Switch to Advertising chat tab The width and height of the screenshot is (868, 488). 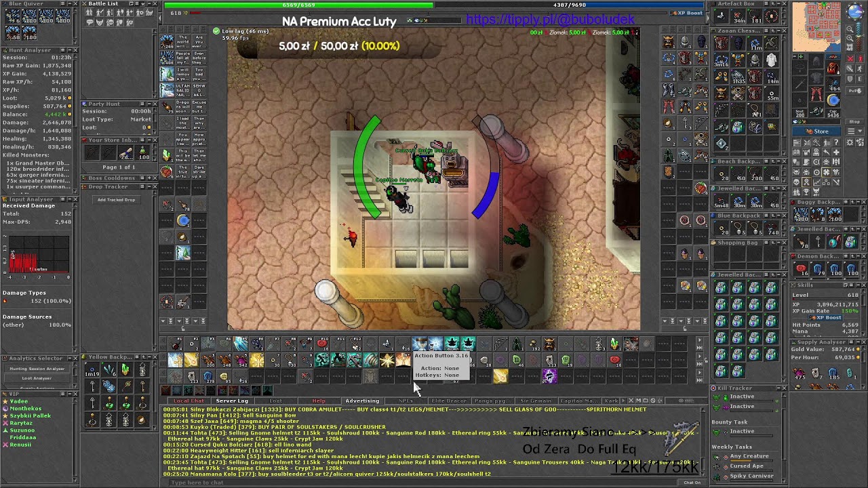point(362,401)
